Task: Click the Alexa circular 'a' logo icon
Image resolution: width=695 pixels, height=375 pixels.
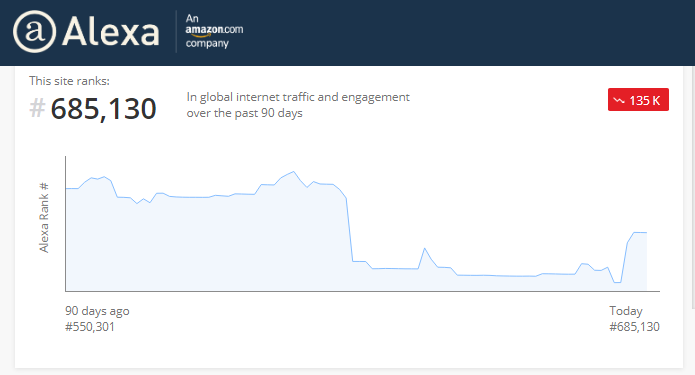Action: click(x=35, y=31)
